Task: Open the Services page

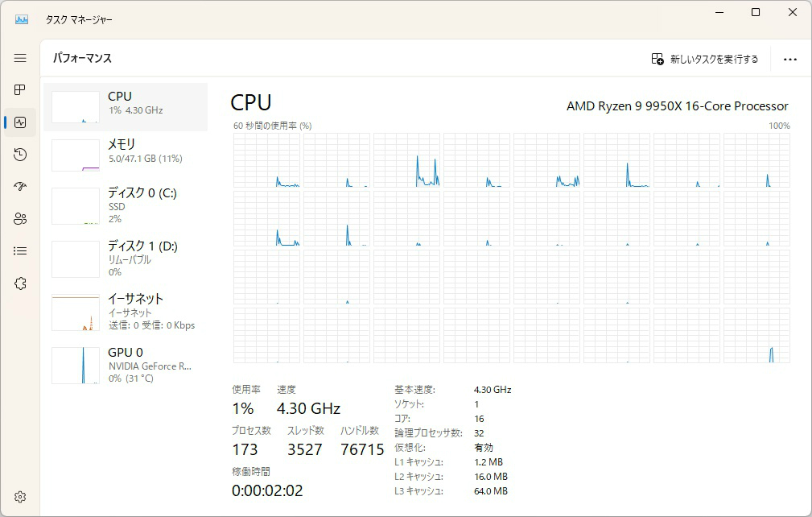Action: [x=20, y=283]
